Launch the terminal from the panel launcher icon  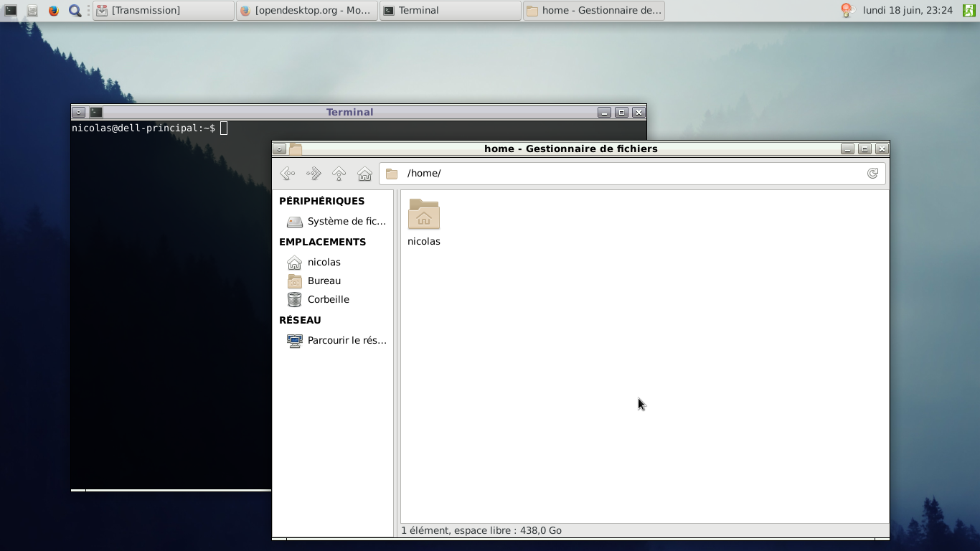click(x=11, y=11)
